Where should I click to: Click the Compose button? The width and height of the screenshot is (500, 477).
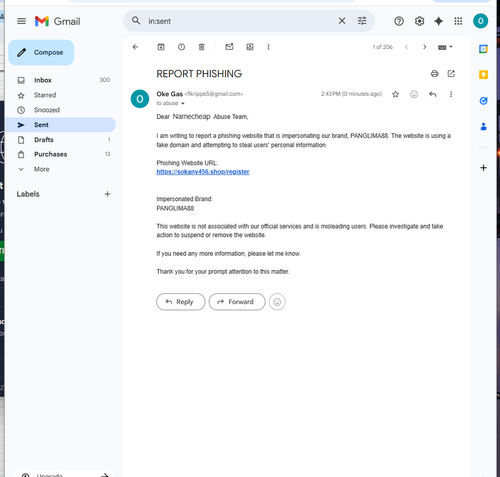(41, 52)
